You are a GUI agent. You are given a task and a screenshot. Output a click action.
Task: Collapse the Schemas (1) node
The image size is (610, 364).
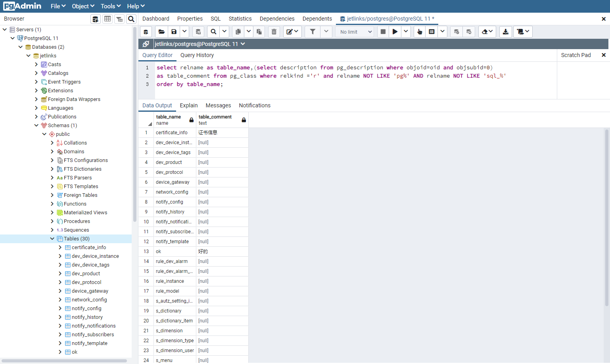click(36, 125)
